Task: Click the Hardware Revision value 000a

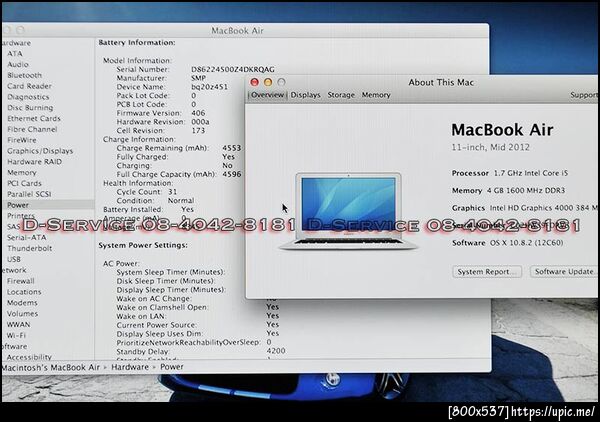Action: 200,122
